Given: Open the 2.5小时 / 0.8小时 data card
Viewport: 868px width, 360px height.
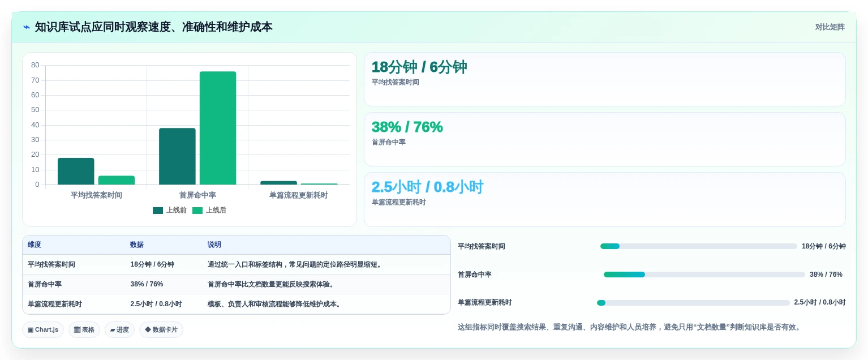Looking at the screenshot, I should (x=605, y=199).
